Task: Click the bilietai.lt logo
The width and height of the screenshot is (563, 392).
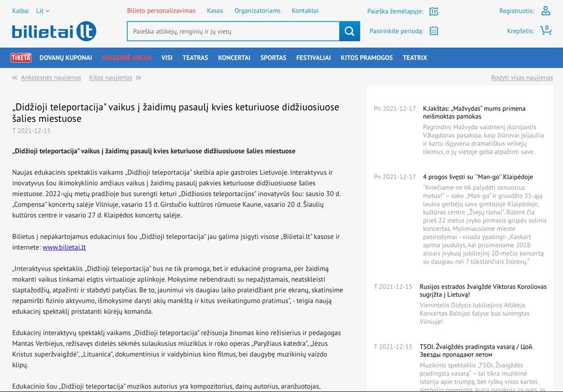Action: [54, 31]
